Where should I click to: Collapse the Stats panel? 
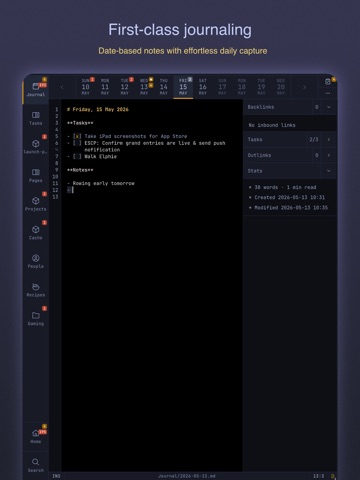pyautogui.click(x=329, y=171)
